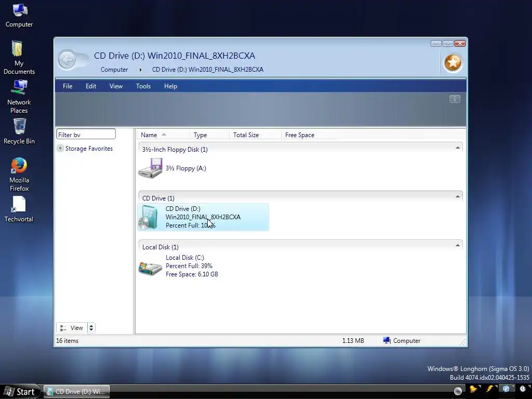The height and width of the screenshot is (399, 532).
Task: Click the 'Free Space: 6.10 GB' text
Action: pyautogui.click(x=192, y=274)
